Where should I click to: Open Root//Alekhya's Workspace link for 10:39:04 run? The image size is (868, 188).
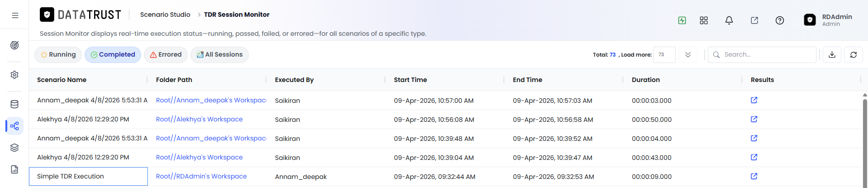click(x=199, y=157)
